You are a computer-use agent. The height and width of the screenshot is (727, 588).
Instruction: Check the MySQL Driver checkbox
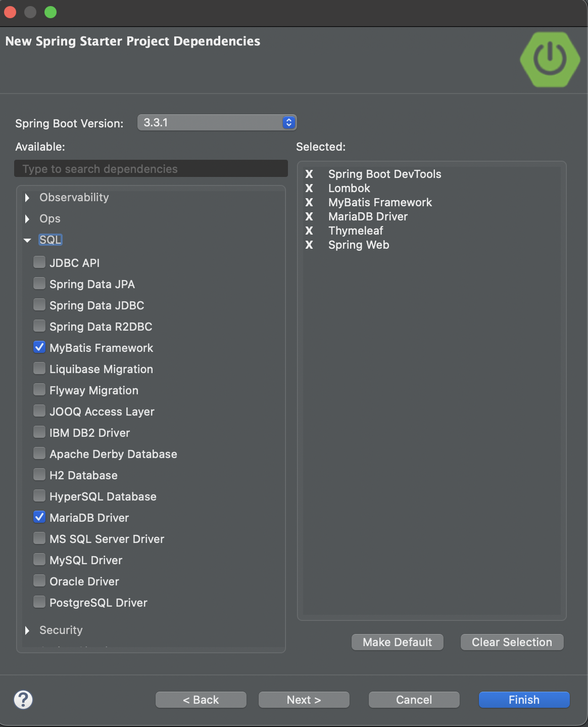[39, 560]
